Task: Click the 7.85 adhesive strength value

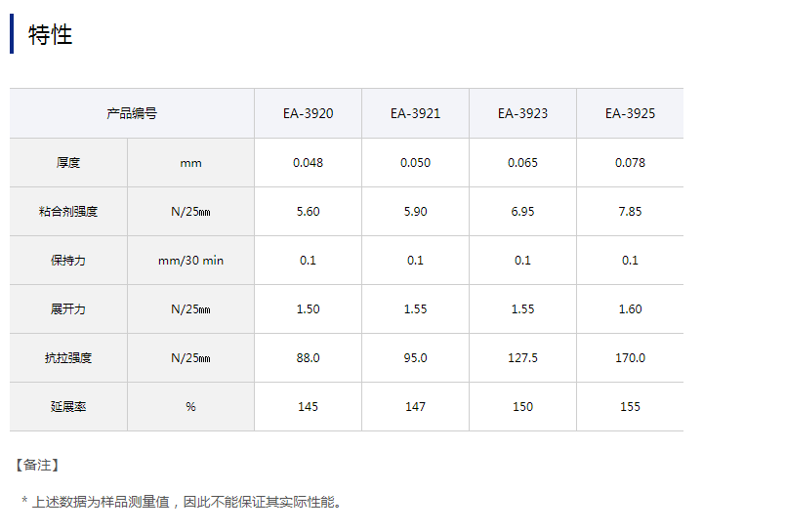Action: tap(630, 212)
